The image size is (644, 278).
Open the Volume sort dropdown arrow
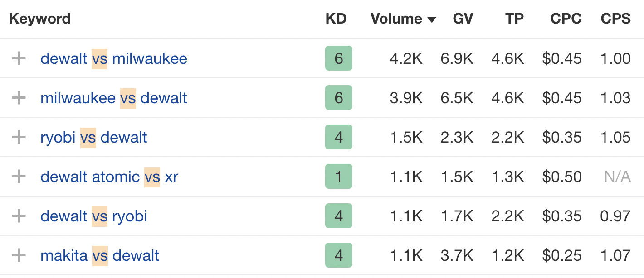click(432, 19)
